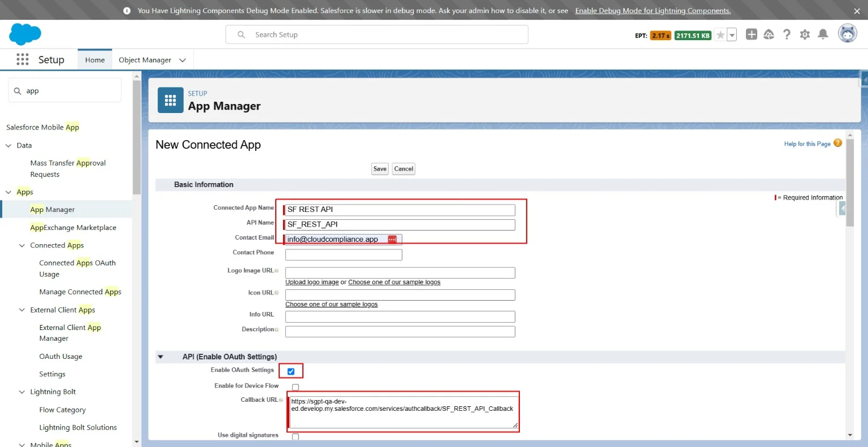Open the global actions plus icon
Image resolution: width=868 pixels, height=447 pixels.
pos(751,34)
